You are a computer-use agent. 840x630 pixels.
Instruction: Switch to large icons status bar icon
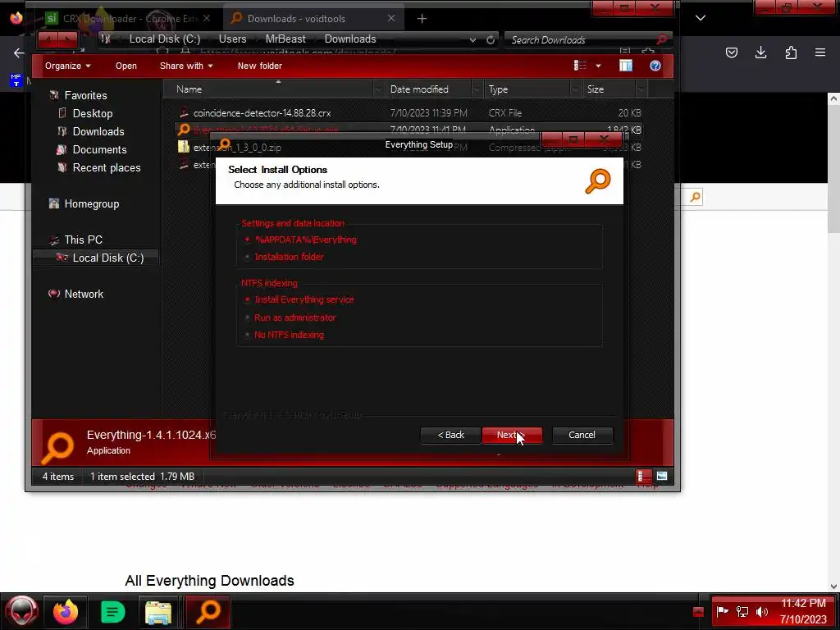pos(662,477)
